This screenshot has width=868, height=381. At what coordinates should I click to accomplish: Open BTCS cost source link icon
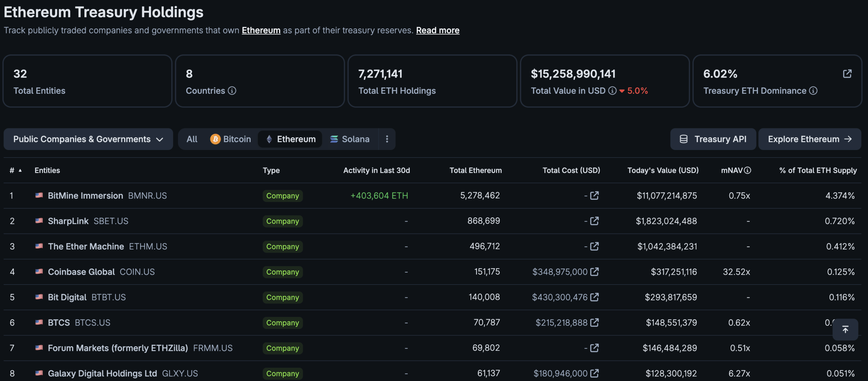[594, 322]
